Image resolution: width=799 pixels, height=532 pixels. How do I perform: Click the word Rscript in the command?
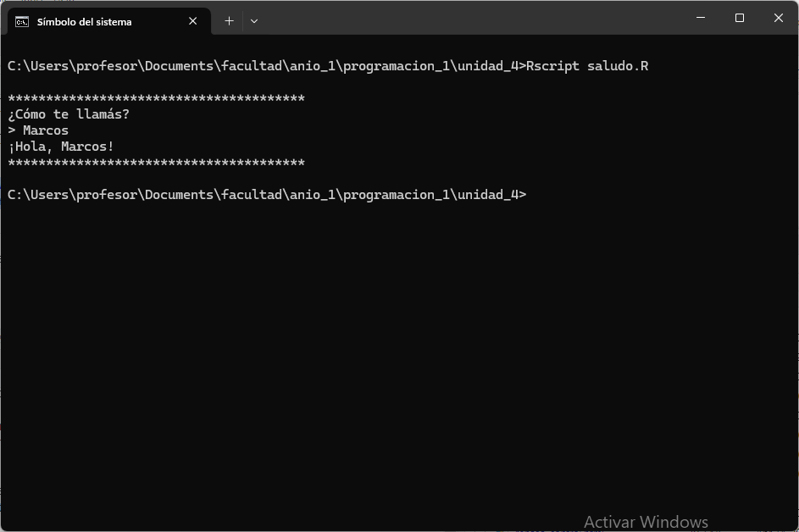(552, 66)
